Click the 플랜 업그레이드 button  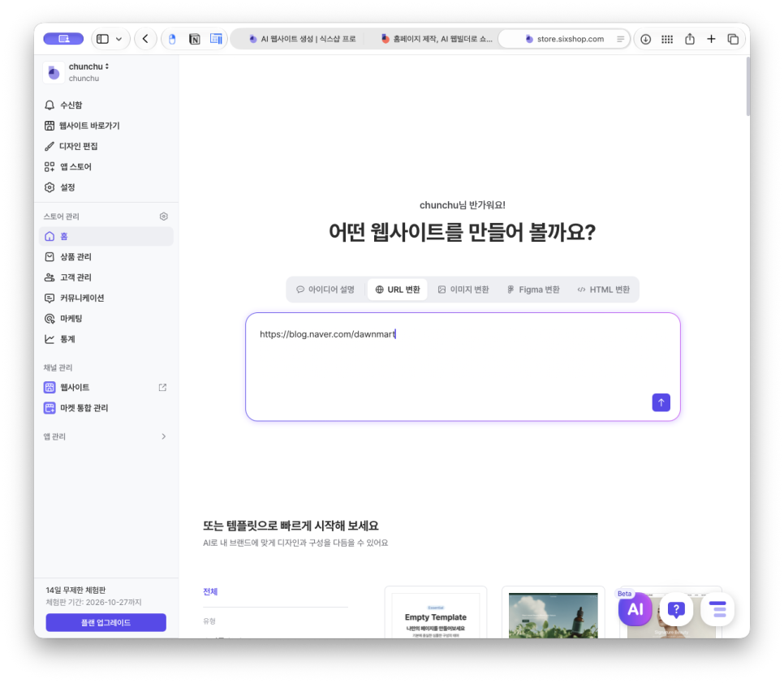coord(106,622)
